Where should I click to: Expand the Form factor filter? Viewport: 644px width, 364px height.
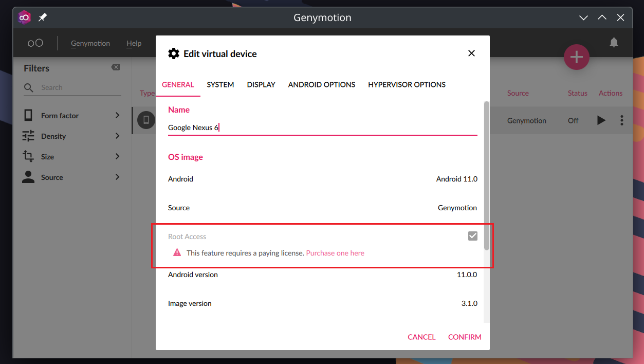pyautogui.click(x=117, y=115)
